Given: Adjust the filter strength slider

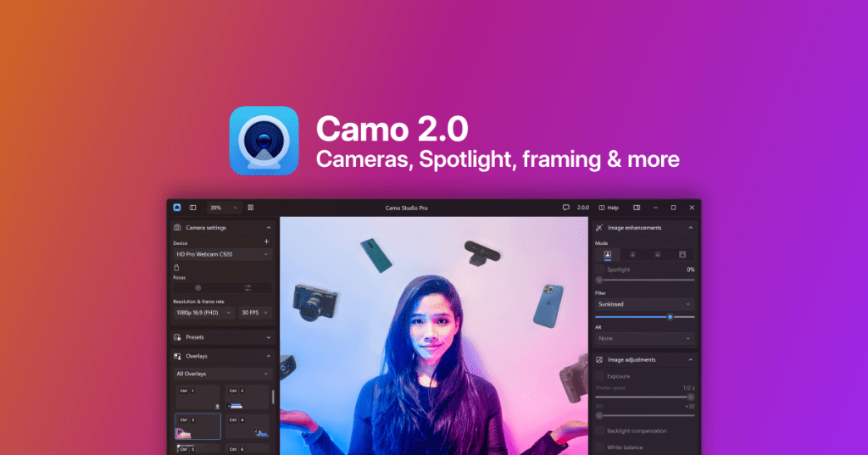Looking at the screenshot, I should 645,317.
